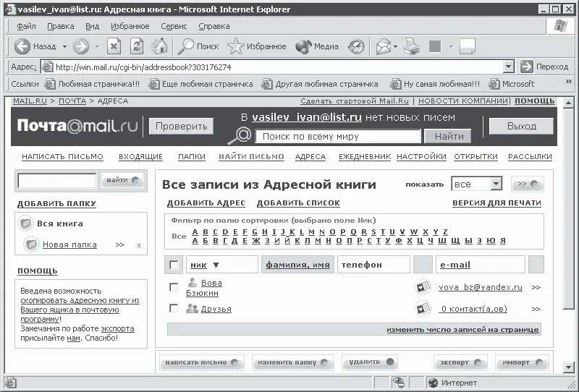Click изменить число записей на странице
This screenshot has width=579, height=392.
coord(462,330)
